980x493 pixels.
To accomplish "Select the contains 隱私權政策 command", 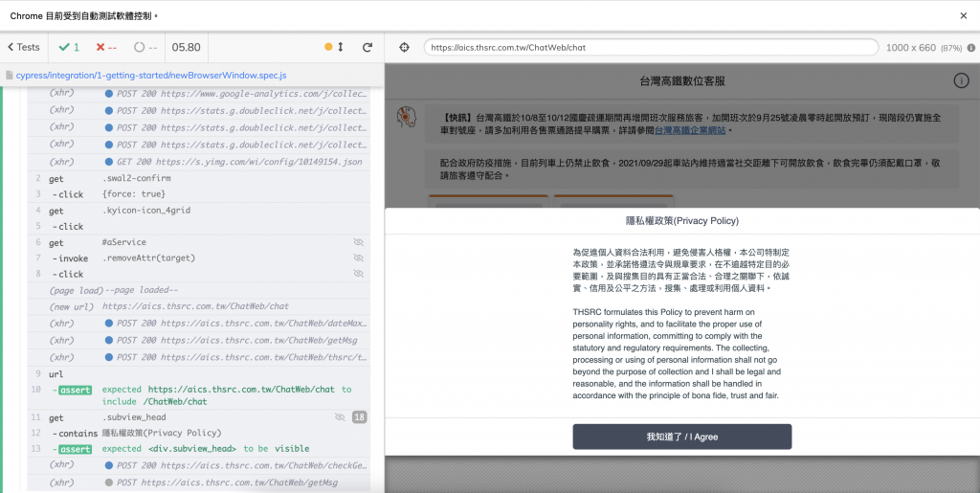I will pos(199,433).
